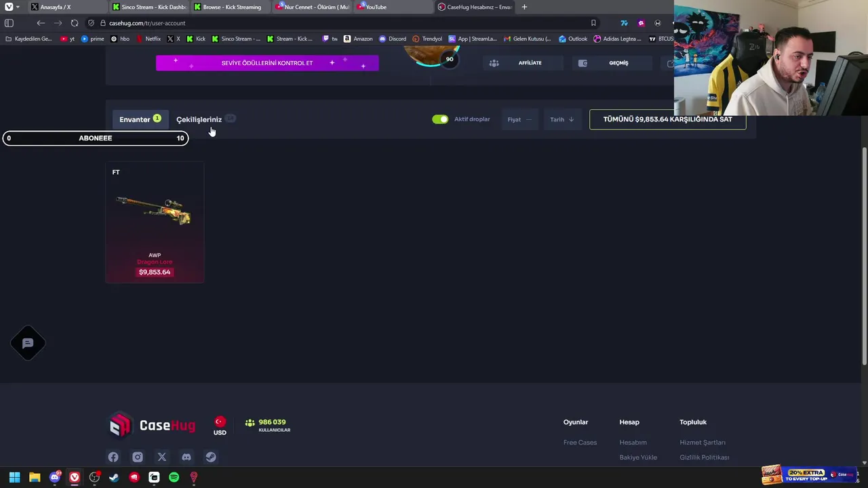Image resolution: width=868 pixels, height=488 pixels.
Task: Open the Affiliate button
Action: pos(523,63)
